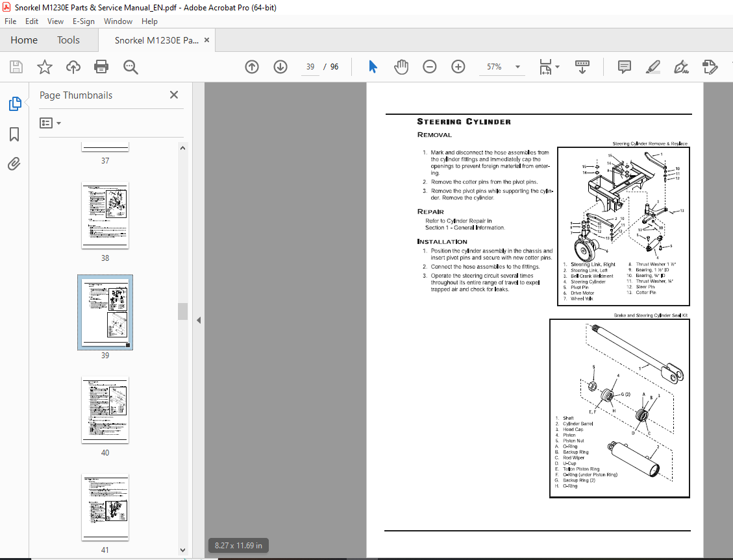Open the Bookmarks pane
The width and height of the screenshot is (733, 560).
tap(14, 134)
